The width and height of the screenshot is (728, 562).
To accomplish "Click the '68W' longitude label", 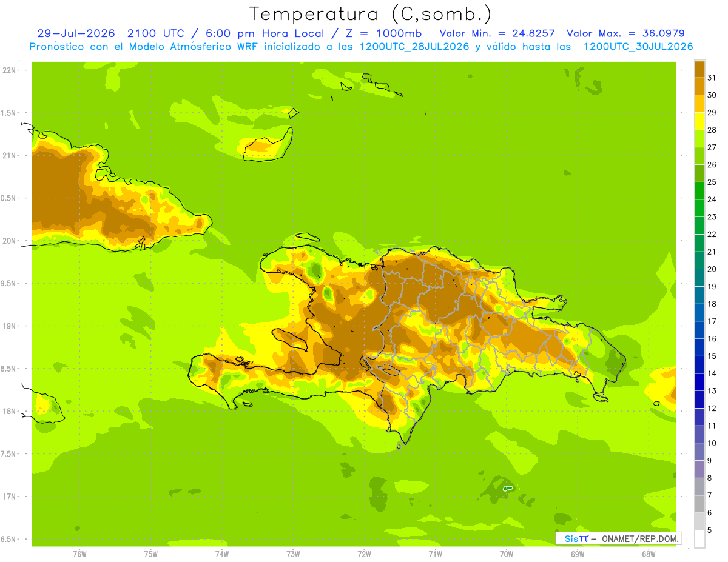I will 649,554.
